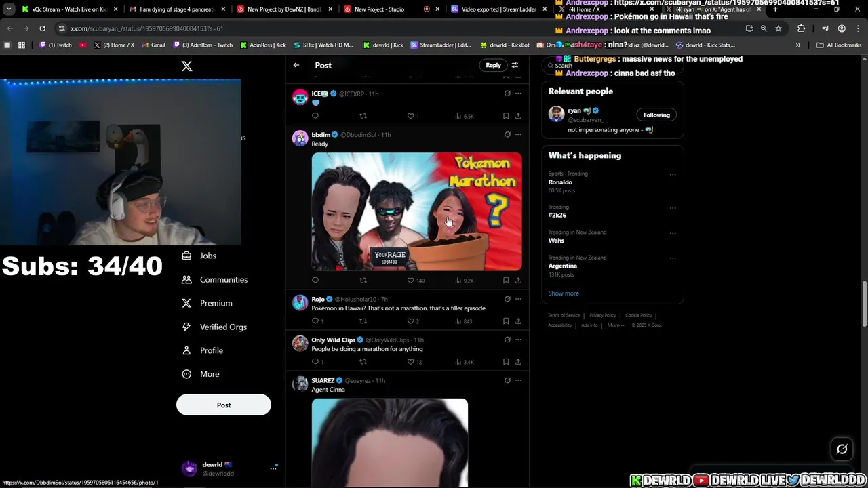
Task: Share the bbdim 'Ready' tweet
Action: tap(518, 281)
